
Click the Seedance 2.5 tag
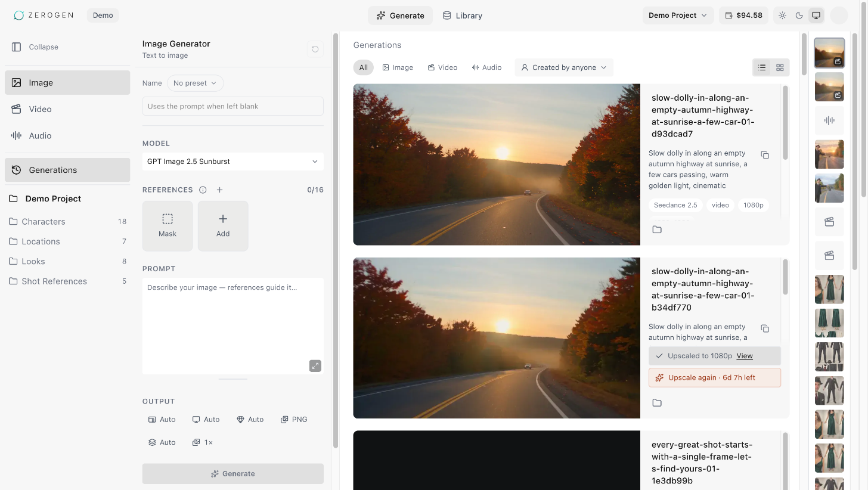pos(675,205)
